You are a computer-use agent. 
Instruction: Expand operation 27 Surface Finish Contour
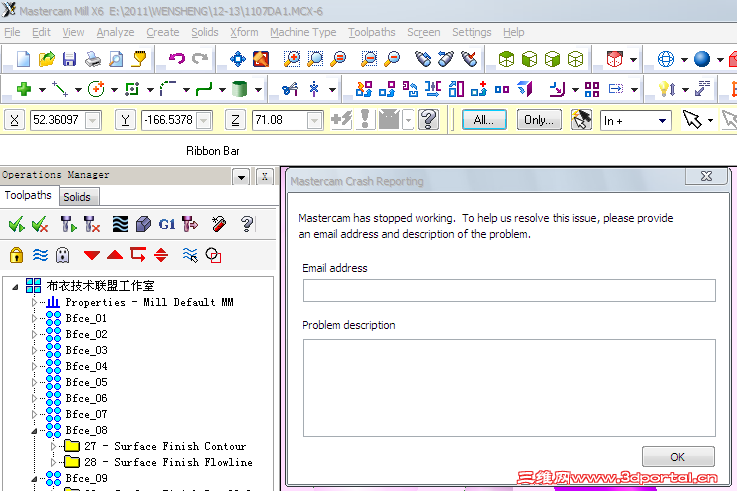[53, 446]
